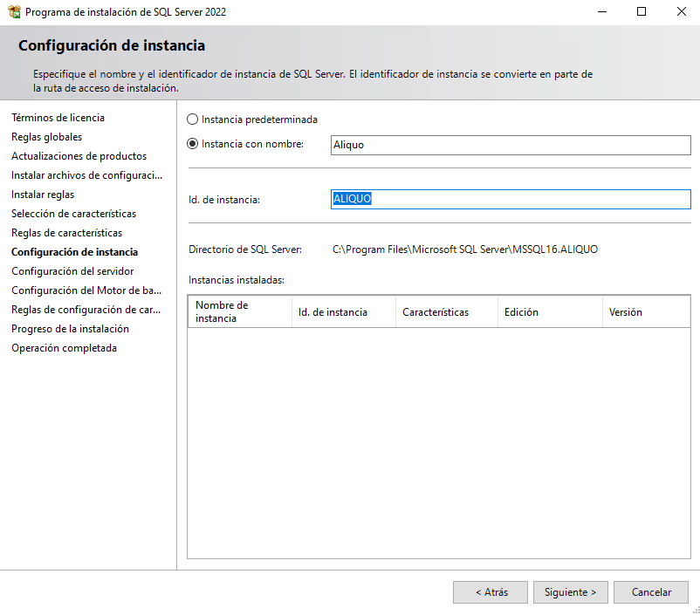The width and height of the screenshot is (700, 615).
Task: Click the Siguiente button
Action: pyautogui.click(x=570, y=592)
